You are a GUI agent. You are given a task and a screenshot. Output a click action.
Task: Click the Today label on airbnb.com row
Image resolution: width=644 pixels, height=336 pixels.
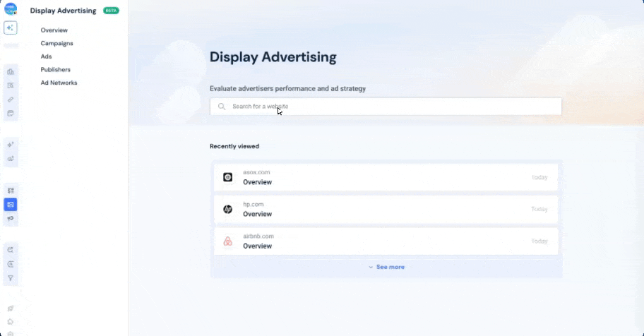click(x=539, y=241)
